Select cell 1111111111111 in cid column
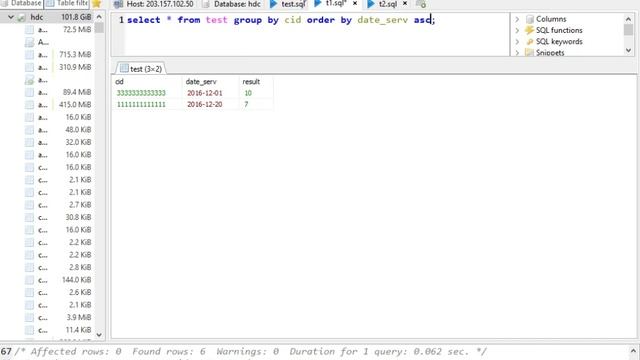Image resolution: width=640 pixels, height=360 pixels. point(141,104)
